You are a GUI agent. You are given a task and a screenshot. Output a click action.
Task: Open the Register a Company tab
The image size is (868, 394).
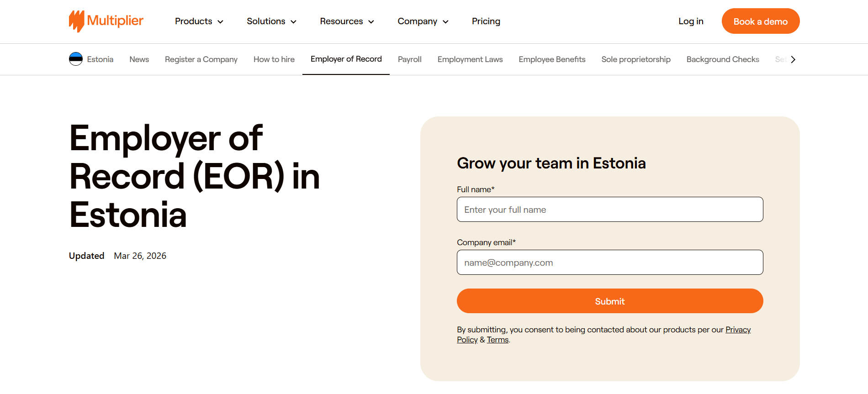tap(201, 59)
